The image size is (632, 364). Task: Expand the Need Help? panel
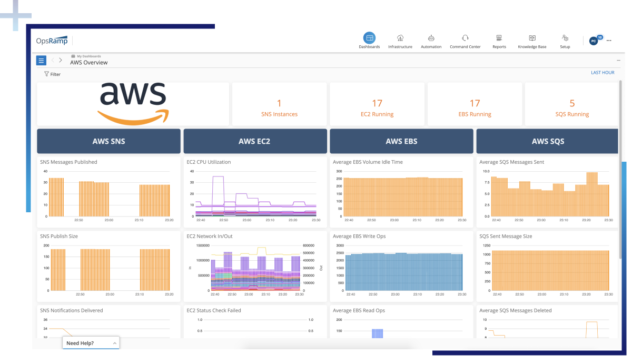pos(91,343)
